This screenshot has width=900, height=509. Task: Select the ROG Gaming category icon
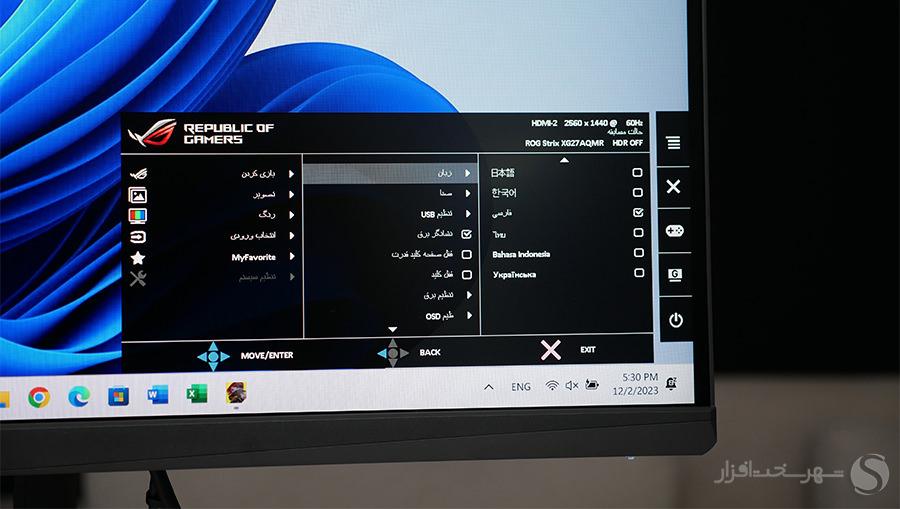tap(138, 174)
